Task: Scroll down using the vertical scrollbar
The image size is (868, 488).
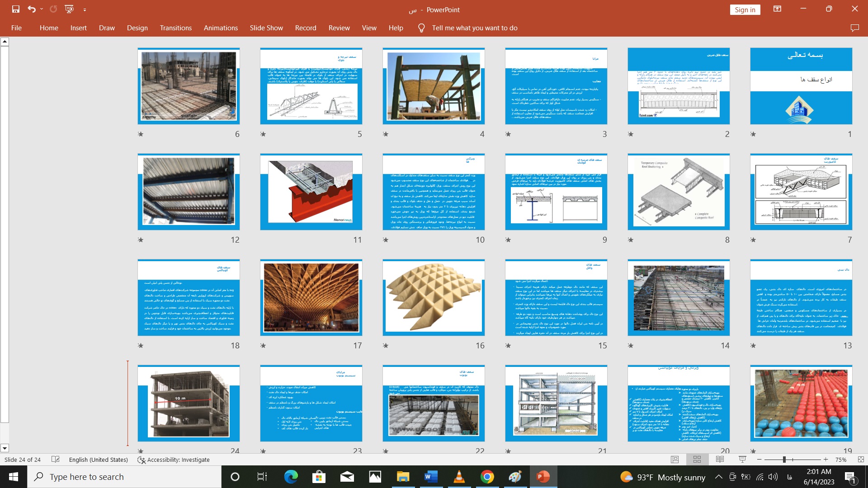Action: [5, 447]
